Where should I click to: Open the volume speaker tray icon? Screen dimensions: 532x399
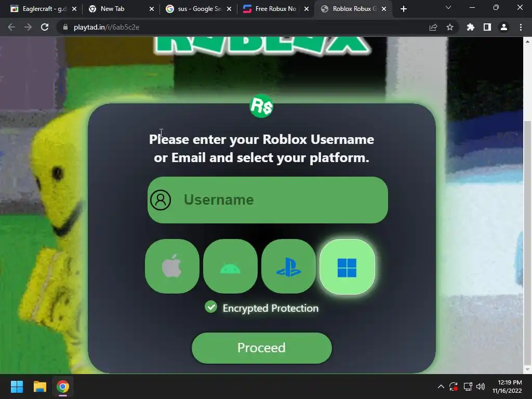pos(481,387)
